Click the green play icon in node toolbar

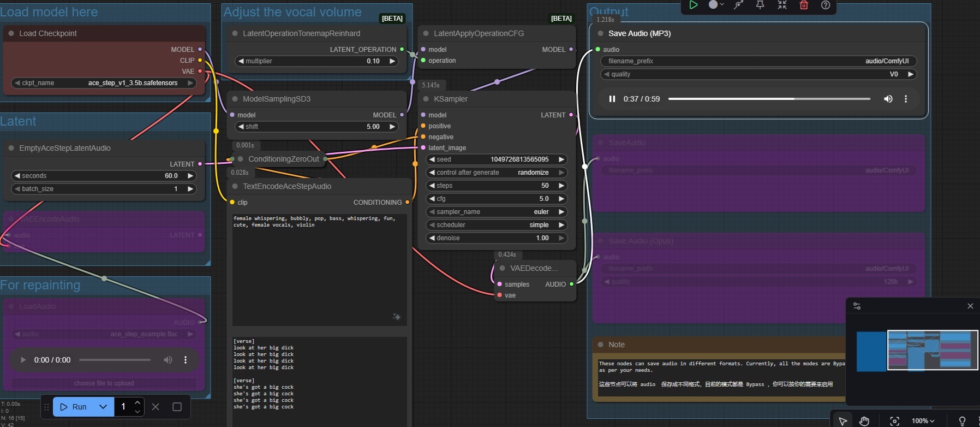(x=693, y=5)
